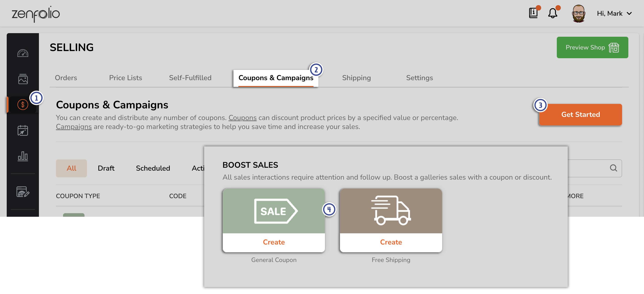View Statistics via the bar chart icon
644x294 pixels.
click(x=23, y=156)
